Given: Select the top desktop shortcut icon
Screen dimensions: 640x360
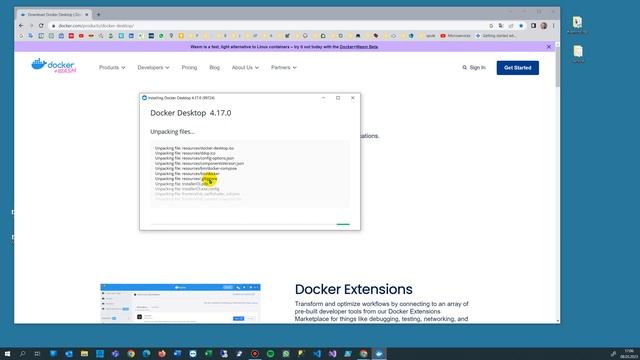Looking at the screenshot, I should (577, 24).
